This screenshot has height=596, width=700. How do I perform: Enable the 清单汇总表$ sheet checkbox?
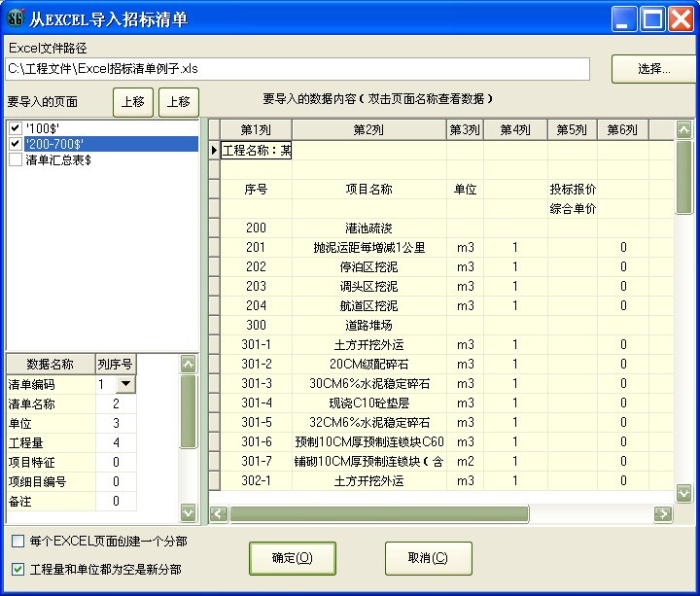(15, 159)
